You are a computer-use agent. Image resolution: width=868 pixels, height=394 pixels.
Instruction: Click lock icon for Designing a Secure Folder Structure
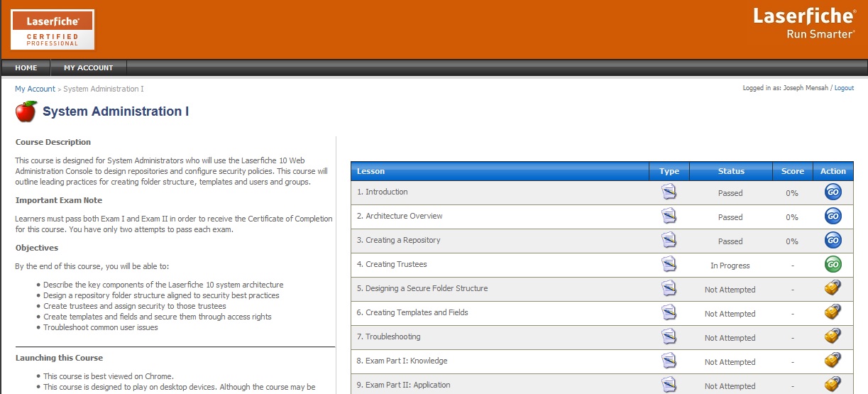pyautogui.click(x=833, y=288)
